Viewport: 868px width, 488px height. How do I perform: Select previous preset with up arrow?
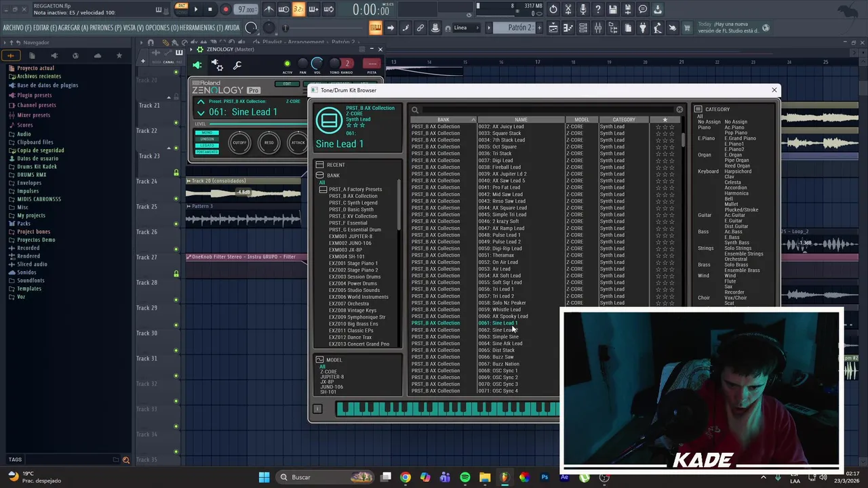point(201,102)
